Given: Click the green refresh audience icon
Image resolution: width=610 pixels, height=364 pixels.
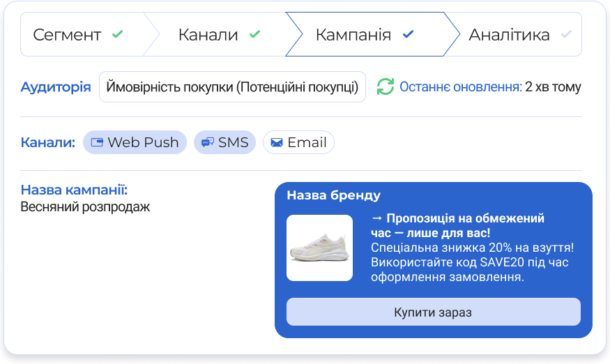Looking at the screenshot, I should coord(386,87).
